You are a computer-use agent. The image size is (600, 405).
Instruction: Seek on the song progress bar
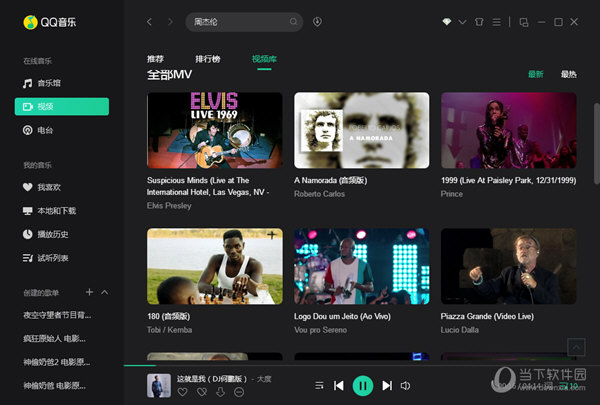[x=362, y=366]
